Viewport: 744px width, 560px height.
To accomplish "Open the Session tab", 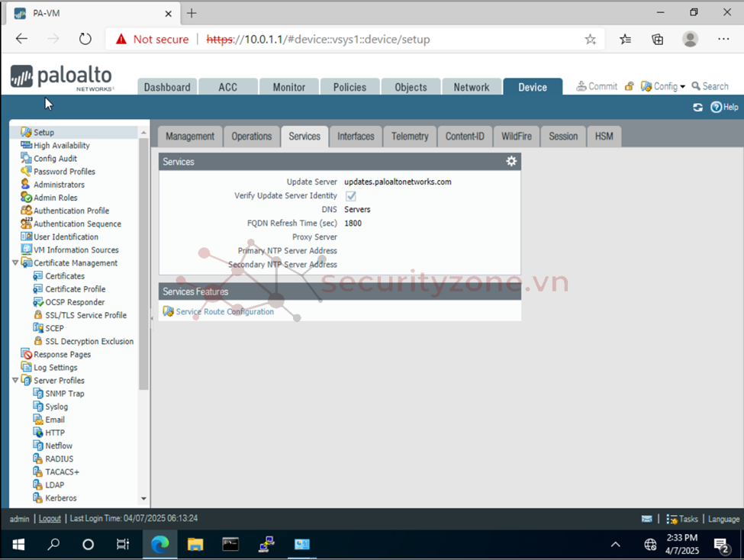I will [x=563, y=137].
